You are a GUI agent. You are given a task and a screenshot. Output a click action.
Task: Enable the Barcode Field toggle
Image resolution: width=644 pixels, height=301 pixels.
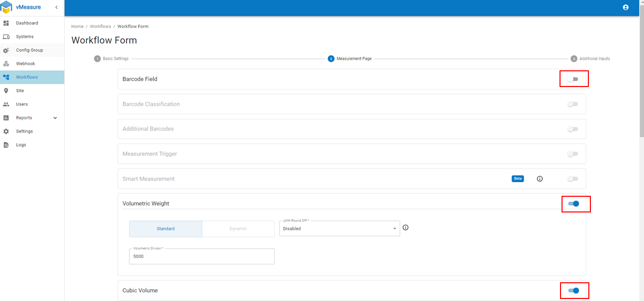point(573,79)
